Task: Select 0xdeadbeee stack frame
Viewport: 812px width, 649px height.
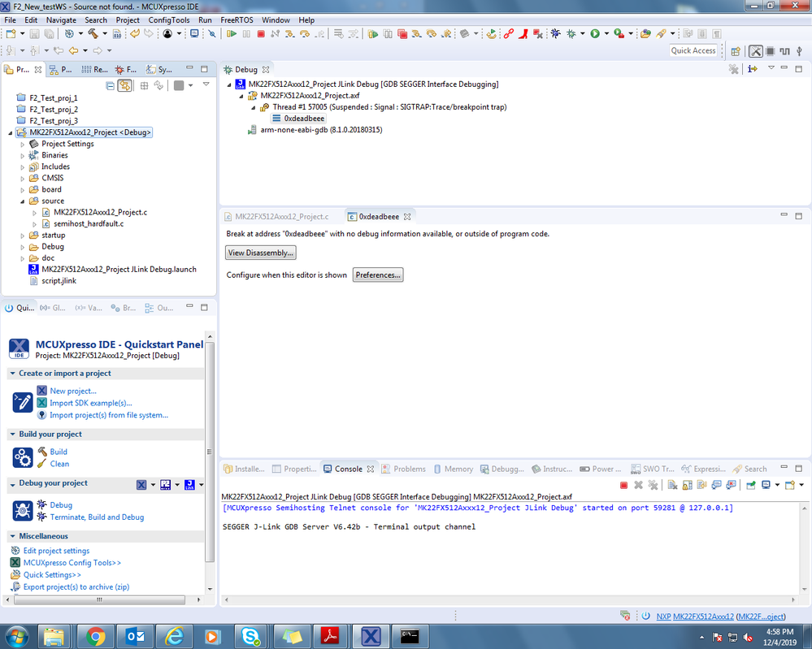Action: (304, 119)
